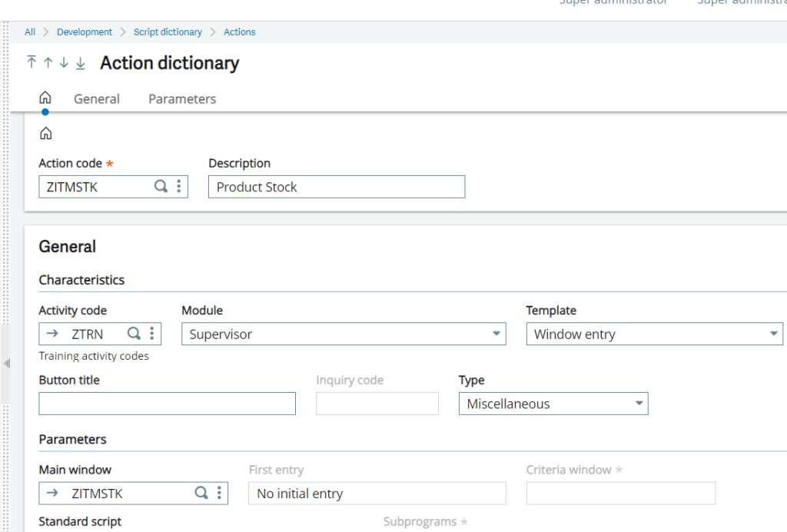Viewport: 787px width, 532px height.
Task: Go to last record arrow icon
Action: (80, 63)
